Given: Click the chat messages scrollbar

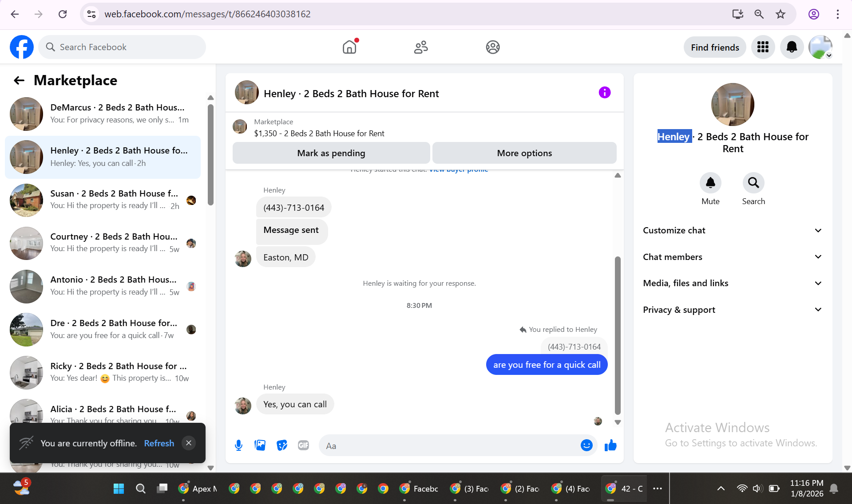Looking at the screenshot, I should coord(618,335).
